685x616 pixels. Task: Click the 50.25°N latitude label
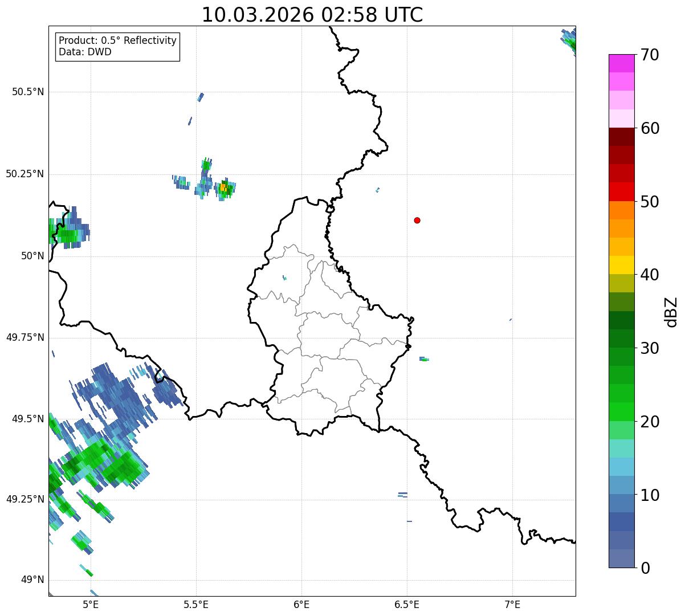(25, 174)
